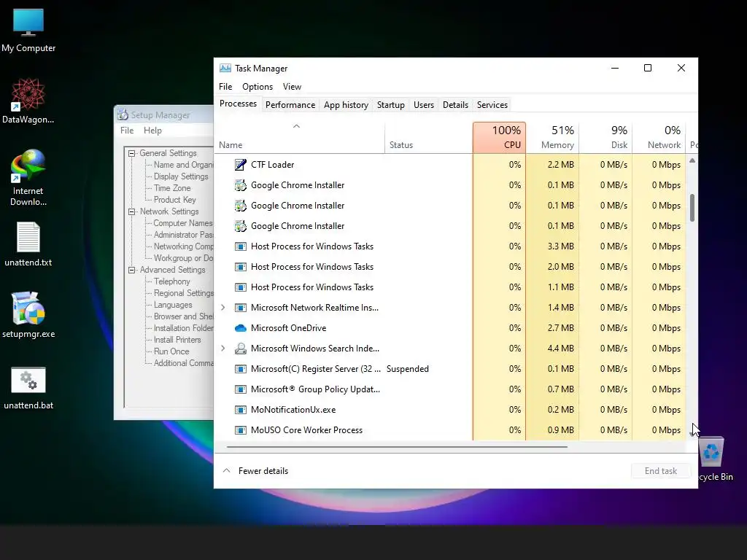This screenshot has height=560, width=747.
Task: Sort processes by Name column header
Action: click(x=299, y=138)
